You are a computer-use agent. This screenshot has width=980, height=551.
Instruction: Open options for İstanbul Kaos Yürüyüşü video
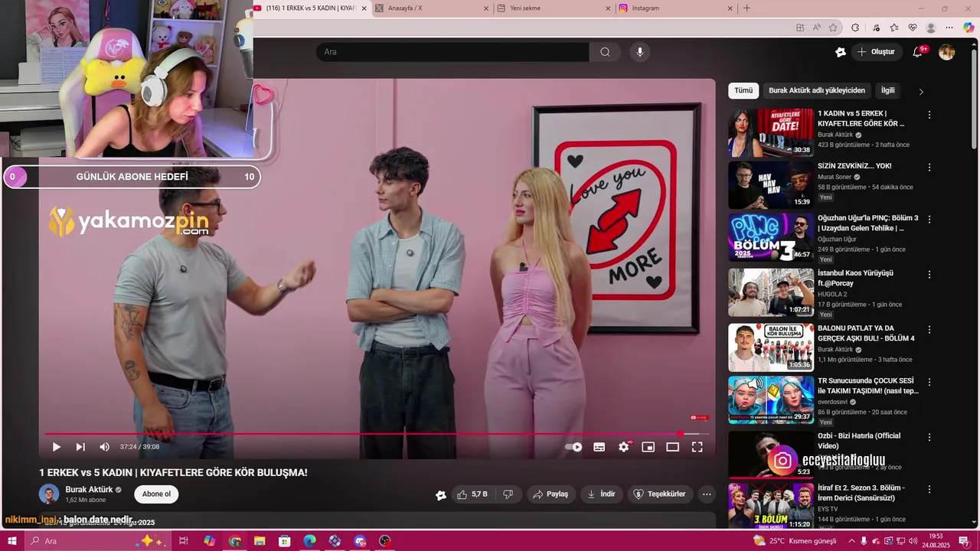click(x=929, y=274)
